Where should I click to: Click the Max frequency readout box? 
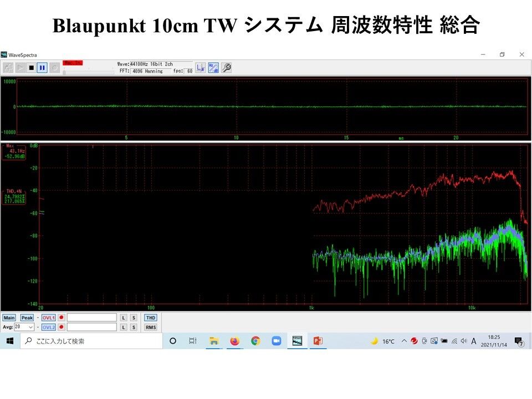coord(14,151)
